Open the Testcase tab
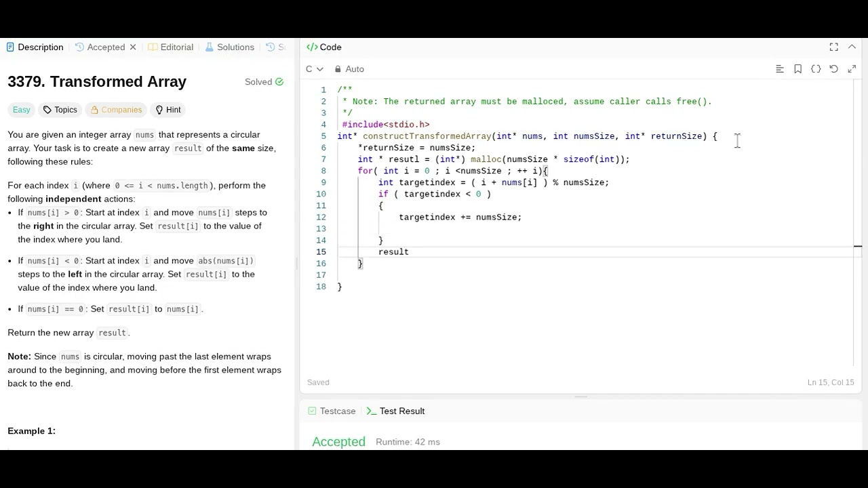This screenshot has height=488, width=868. point(332,411)
